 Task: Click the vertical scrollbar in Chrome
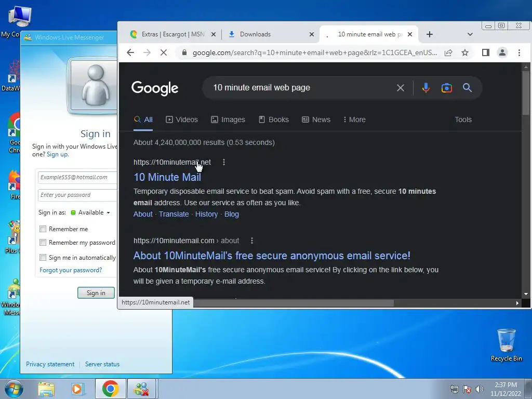526,94
